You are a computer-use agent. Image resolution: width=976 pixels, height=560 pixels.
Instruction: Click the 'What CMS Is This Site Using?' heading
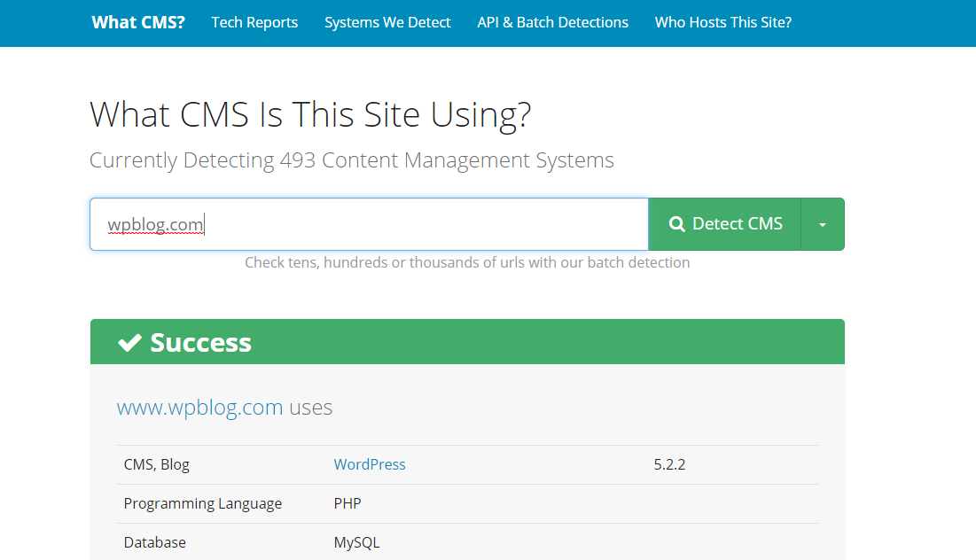[x=310, y=114]
